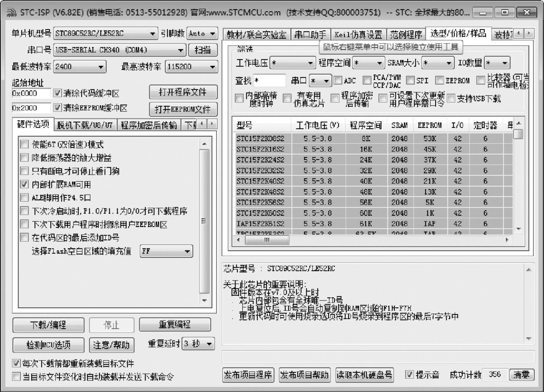This screenshot has width=544, height=392.
Task: Enable the 使能6T(双倍速)模式 checkbox
Action: tap(24, 144)
